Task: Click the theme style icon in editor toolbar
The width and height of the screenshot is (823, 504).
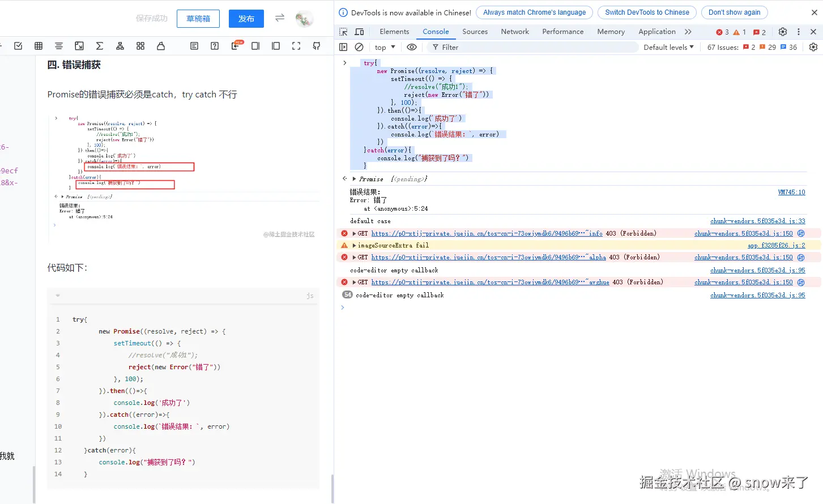Action: [161, 46]
